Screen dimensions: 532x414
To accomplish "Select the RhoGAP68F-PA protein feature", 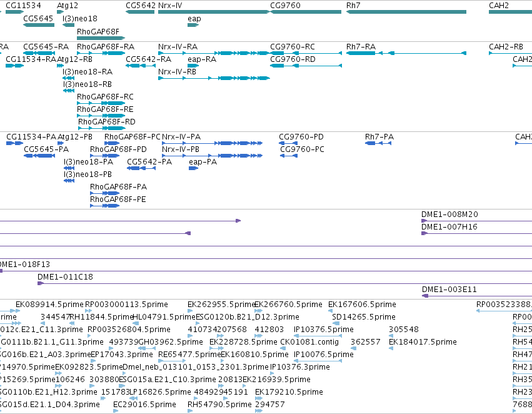I will point(105,193).
